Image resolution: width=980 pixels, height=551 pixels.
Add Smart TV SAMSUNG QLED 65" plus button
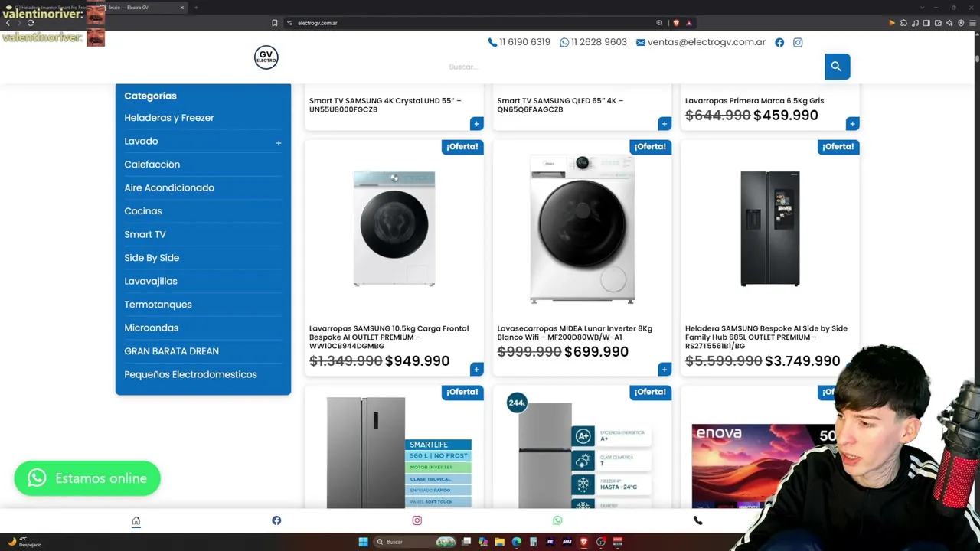[x=665, y=124]
